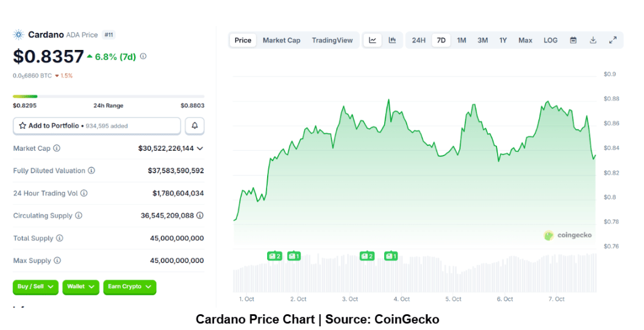Select the 24H time range
644x330 pixels.
click(x=418, y=40)
